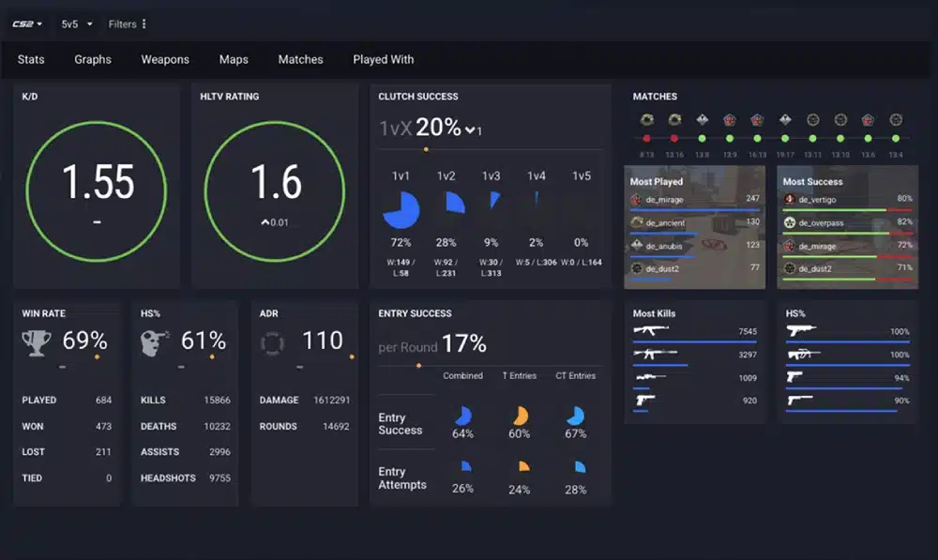Image resolution: width=938 pixels, height=560 pixels.
Task: Click the map icon above the 13:9 match
Action: 730,120
